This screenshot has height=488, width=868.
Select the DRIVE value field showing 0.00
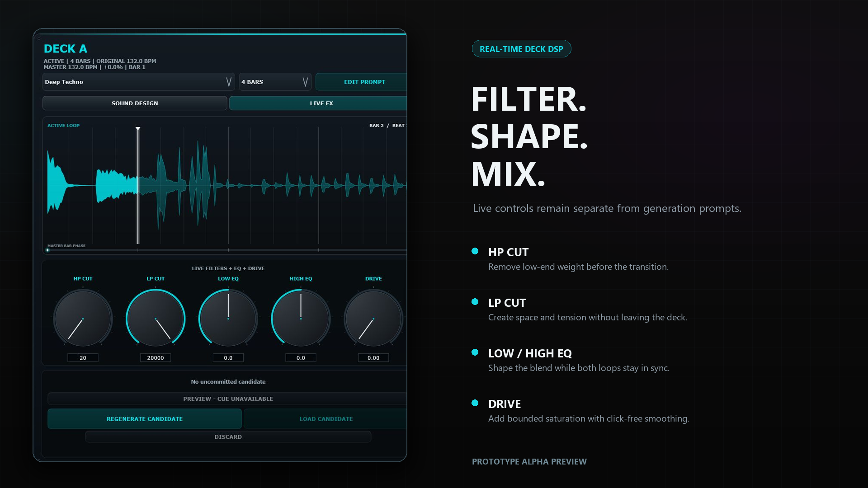pyautogui.click(x=373, y=357)
